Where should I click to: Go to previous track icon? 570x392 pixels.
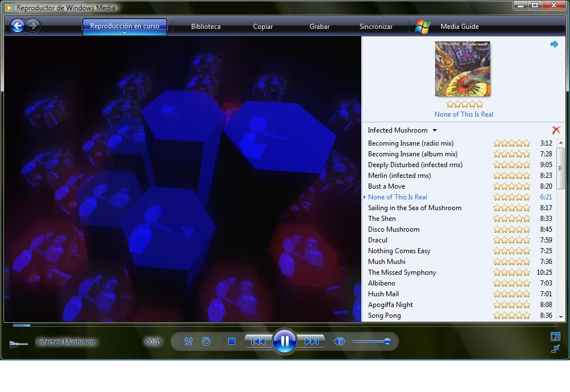click(258, 341)
